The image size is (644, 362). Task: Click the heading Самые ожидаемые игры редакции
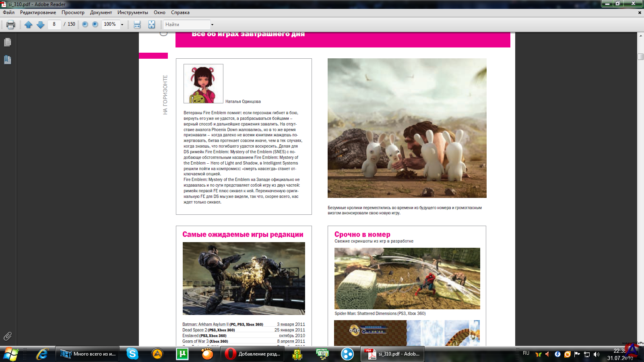243,234
